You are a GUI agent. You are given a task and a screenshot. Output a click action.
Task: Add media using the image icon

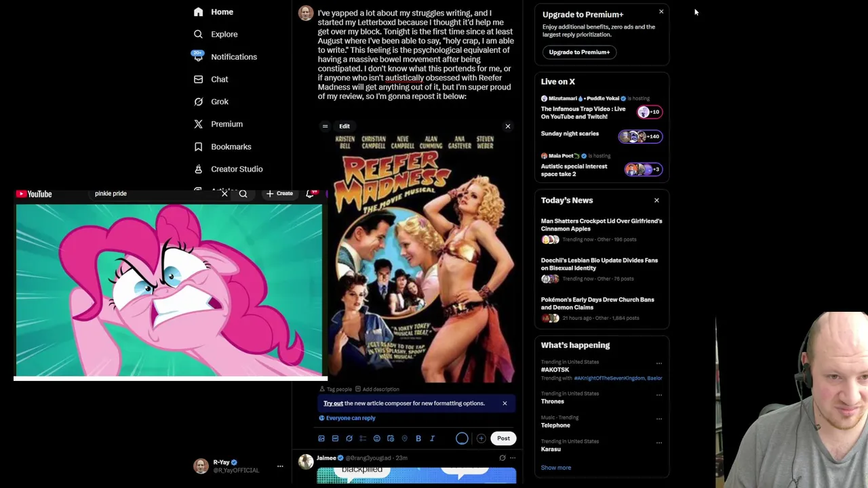(321, 439)
